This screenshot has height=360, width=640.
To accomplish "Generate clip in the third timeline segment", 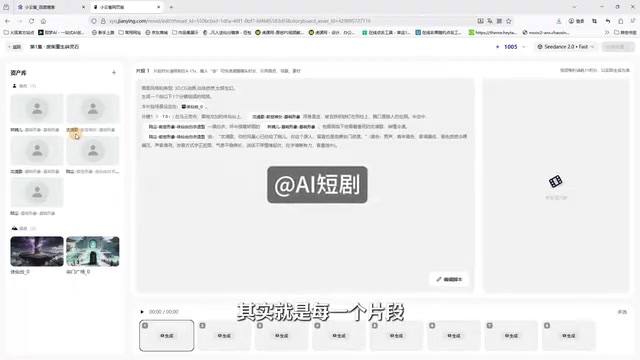I will [282, 336].
